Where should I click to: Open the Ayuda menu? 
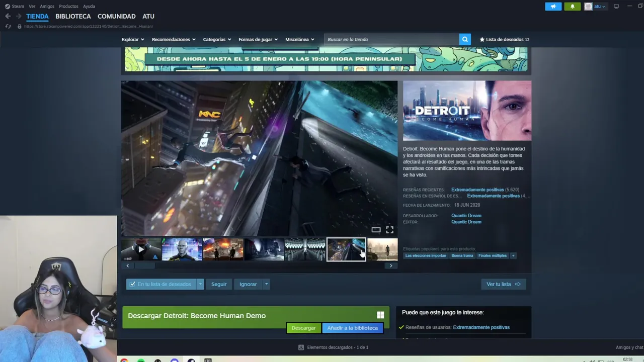tap(89, 7)
